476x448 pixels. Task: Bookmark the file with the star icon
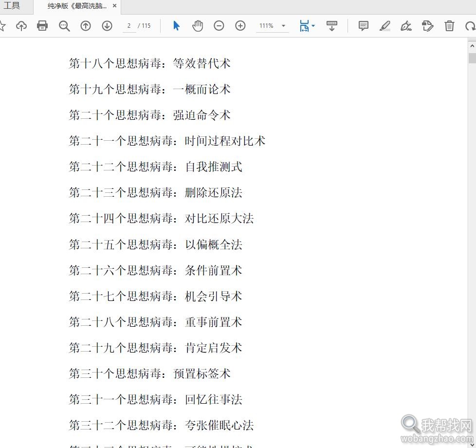[2, 26]
